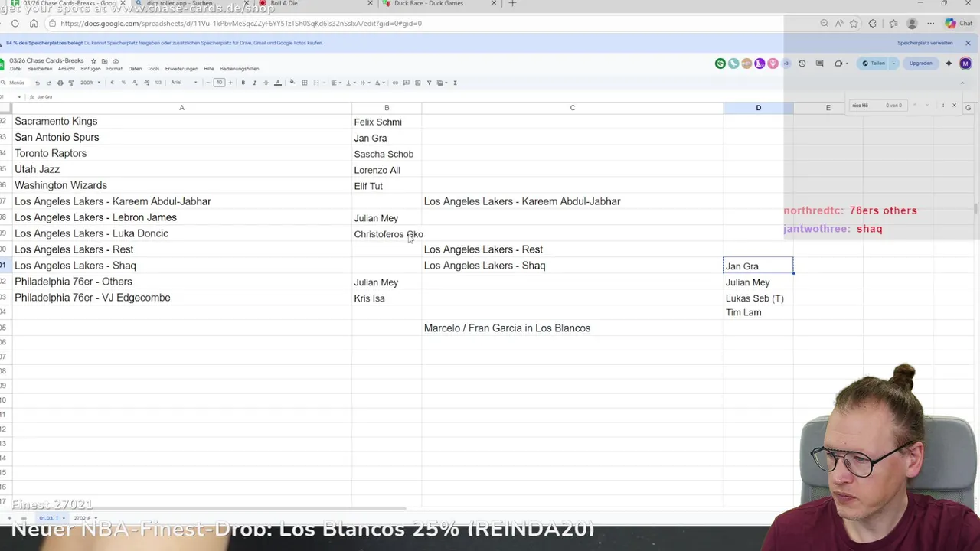Insert a comment using the toolbar icon
980x551 pixels.
point(407,83)
